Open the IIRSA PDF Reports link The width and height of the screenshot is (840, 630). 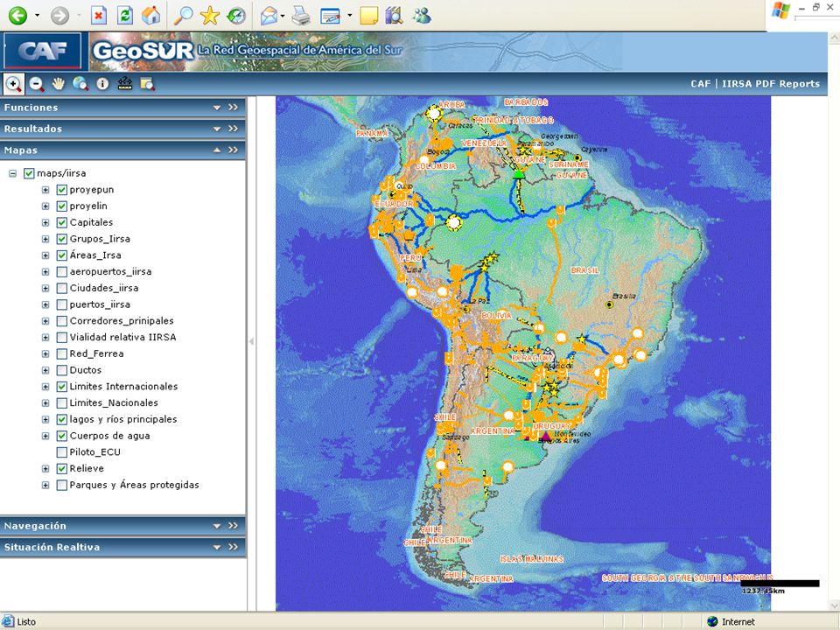coord(771,84)
